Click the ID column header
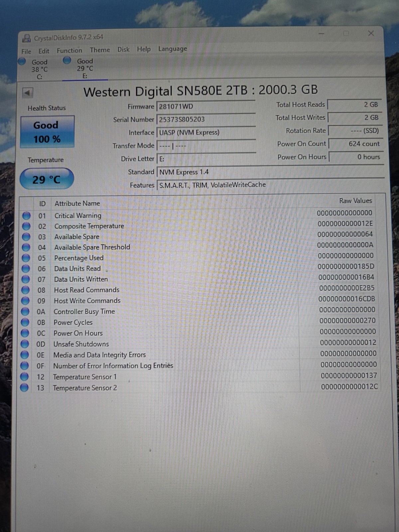Viewport: 399px width, 532px height. [42, 203]
